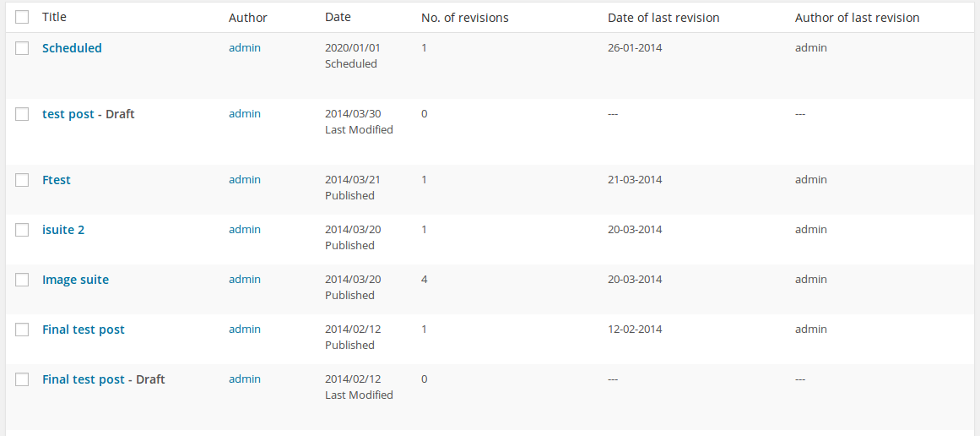
Task: Open the test post draft link
Action: click(x=68, y=114)
